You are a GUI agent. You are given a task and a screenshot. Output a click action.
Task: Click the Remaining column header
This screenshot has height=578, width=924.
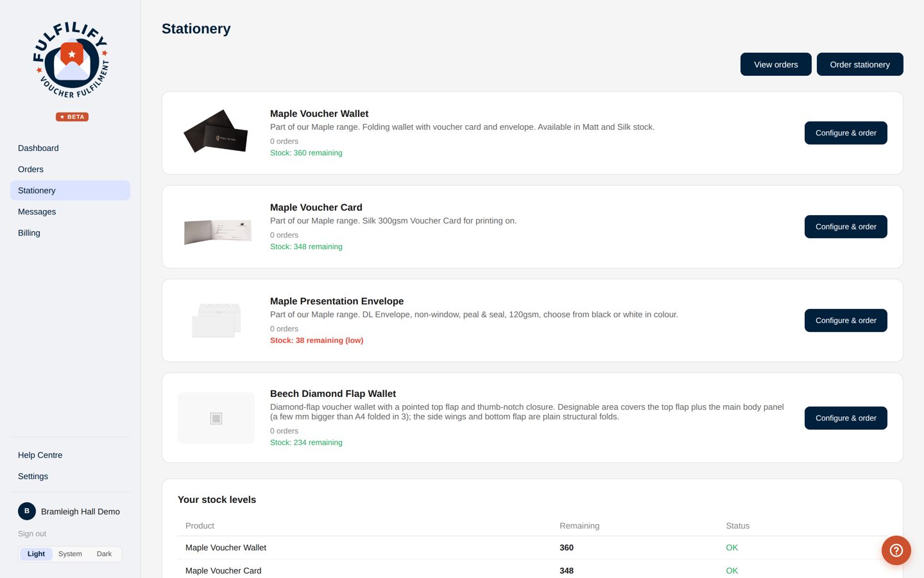[579, 525]
